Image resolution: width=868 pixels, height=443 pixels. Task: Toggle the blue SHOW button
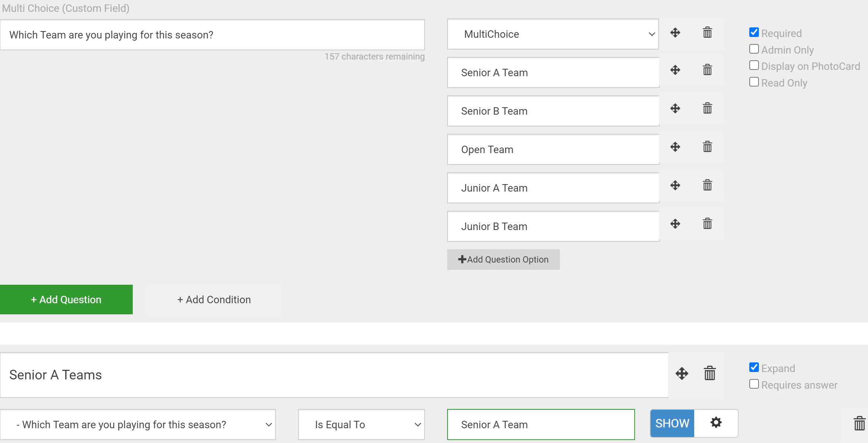672,423
